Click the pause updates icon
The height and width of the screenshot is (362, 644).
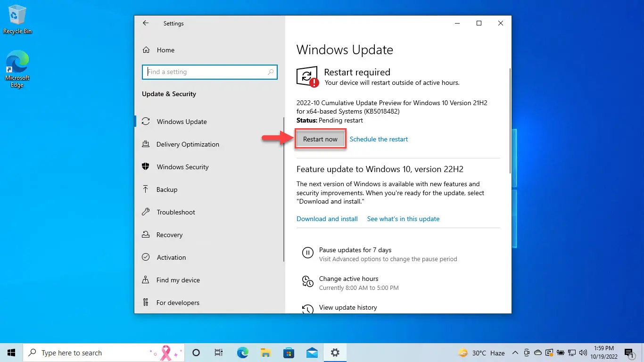(x=307, y=253)
